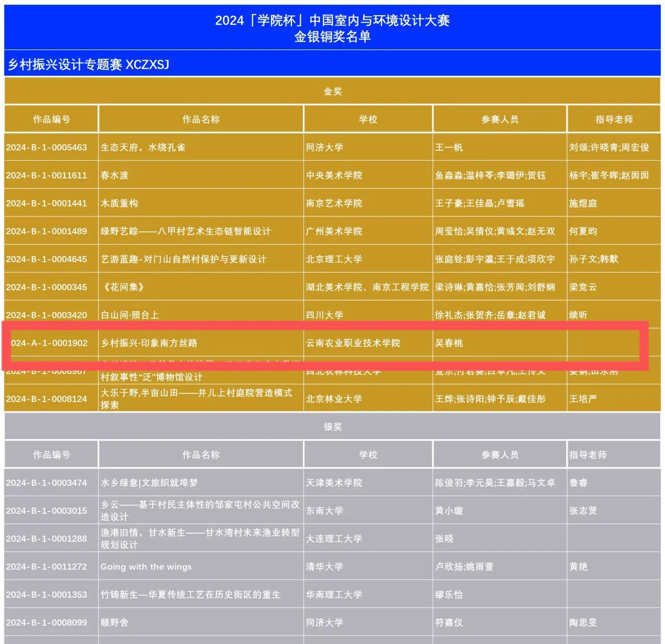Select the 南京艺术学院 school cell
Viewport: 665px width, 644px height.
pyautogui.click(x=334, y=203)
